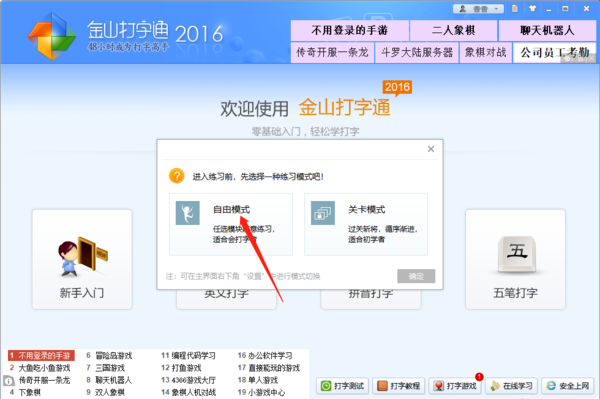Image resolution: width=600 pixels, height=399 pixels.
Task: Click the gray info icon beside numbered list
Action: [x=8, y=381]
